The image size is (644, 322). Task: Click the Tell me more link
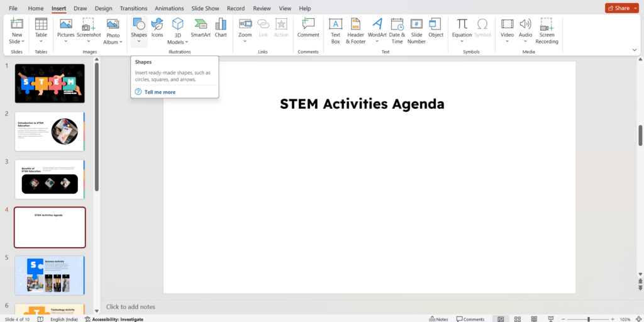coord(160,92)
